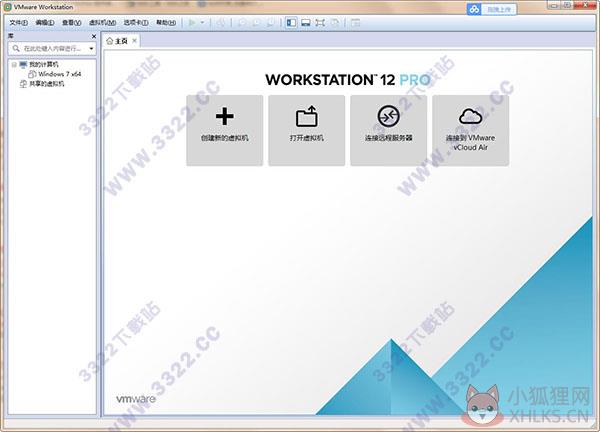Screen dimensions: 600x432
Task: Click the full screen mode icon
Action: pyautogui.click(x=320, y=23)
